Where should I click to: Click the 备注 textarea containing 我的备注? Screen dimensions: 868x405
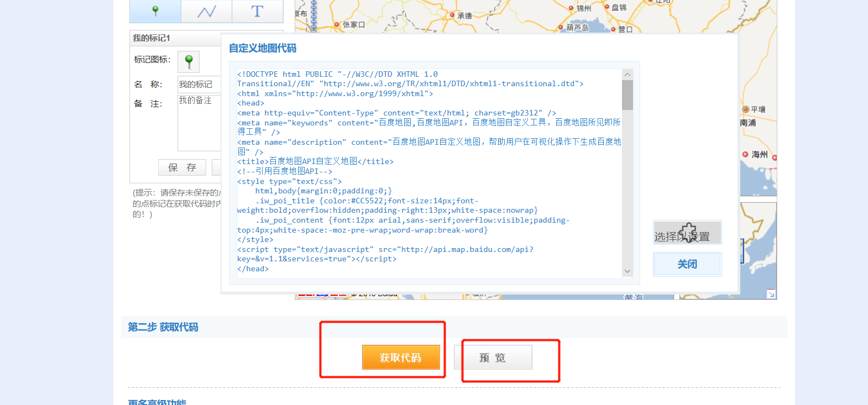(199, 123)
